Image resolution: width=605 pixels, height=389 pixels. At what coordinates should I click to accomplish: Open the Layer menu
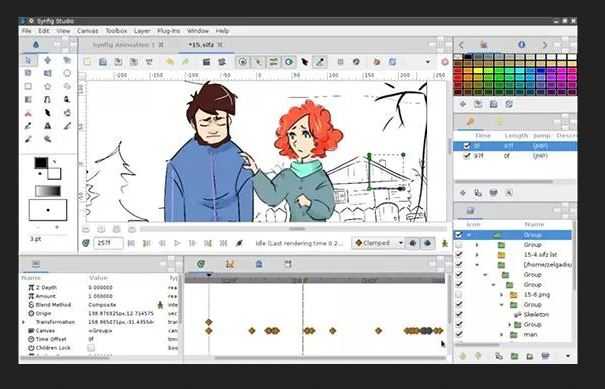tap(142, 31)
